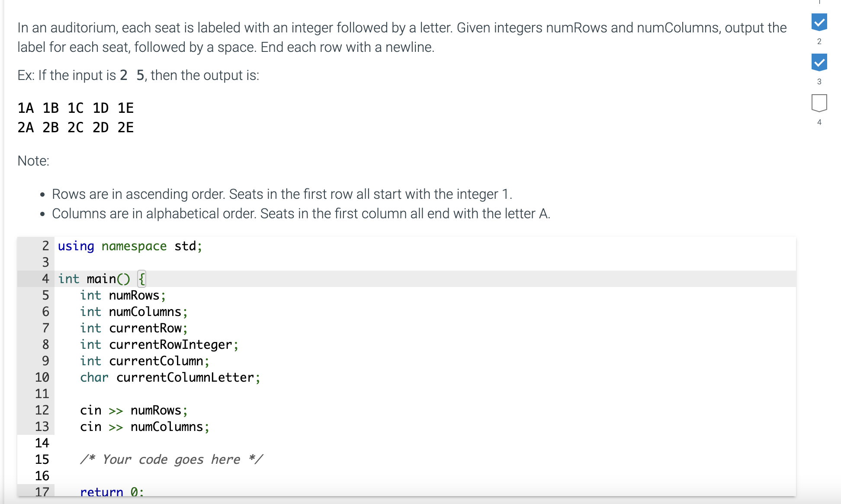This screenshot has height=504, width=841.
Task: Click the "int numRows;" declaration line
Action: (x=123, y=295)
